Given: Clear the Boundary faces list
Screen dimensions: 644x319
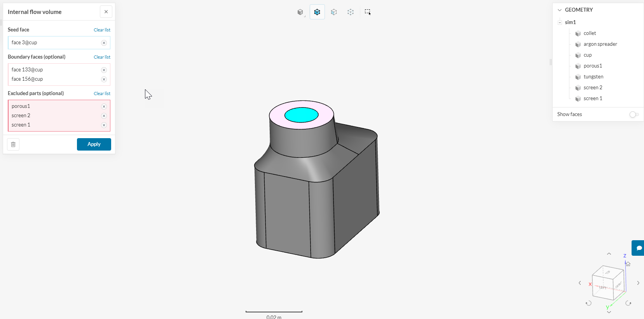Looking at the screenshot, I should pos(102,57).
